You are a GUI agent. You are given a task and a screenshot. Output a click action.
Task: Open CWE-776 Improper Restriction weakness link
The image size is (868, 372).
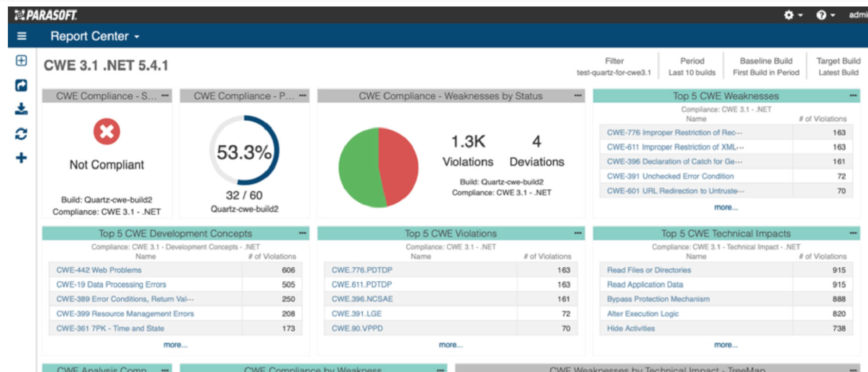tap(674, 133)
